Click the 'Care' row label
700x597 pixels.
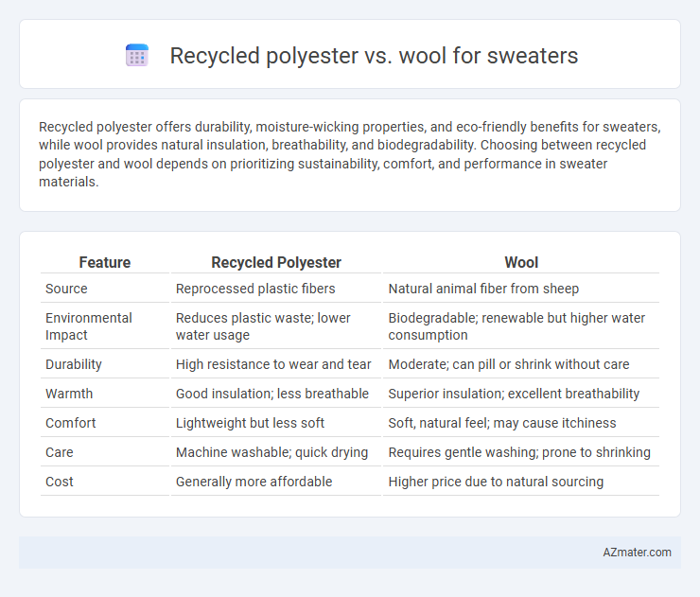coord(60,452)
